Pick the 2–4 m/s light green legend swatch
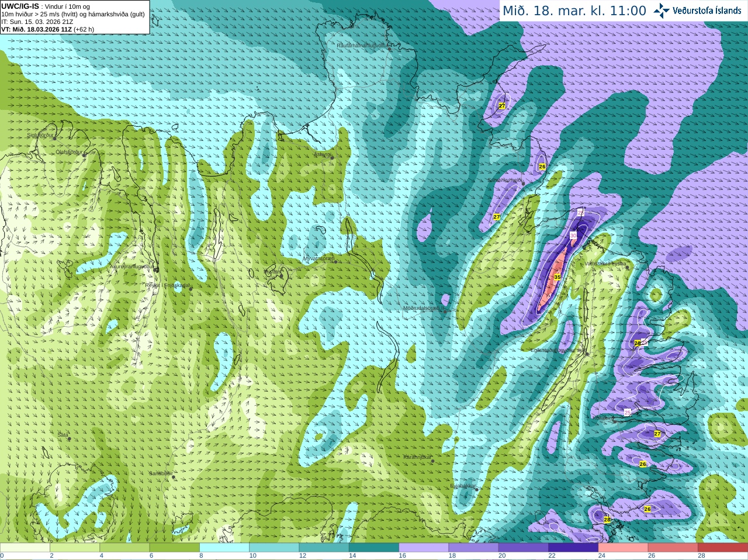 pos(75,548)
